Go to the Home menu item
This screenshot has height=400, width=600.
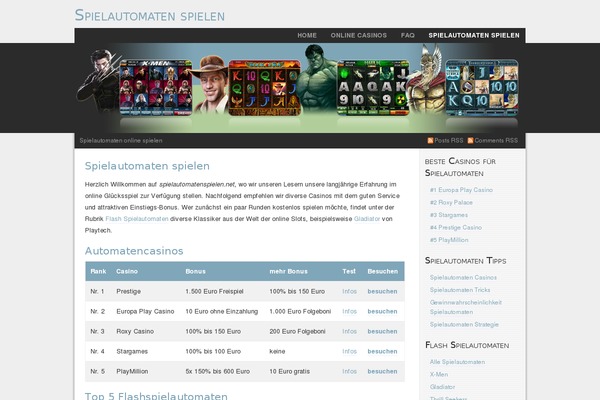click(x=307, y=35)
